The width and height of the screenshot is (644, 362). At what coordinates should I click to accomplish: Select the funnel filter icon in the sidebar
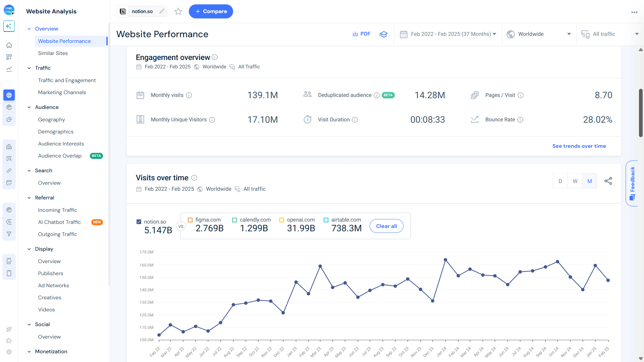pyautogui.click(x=9, y=234)
